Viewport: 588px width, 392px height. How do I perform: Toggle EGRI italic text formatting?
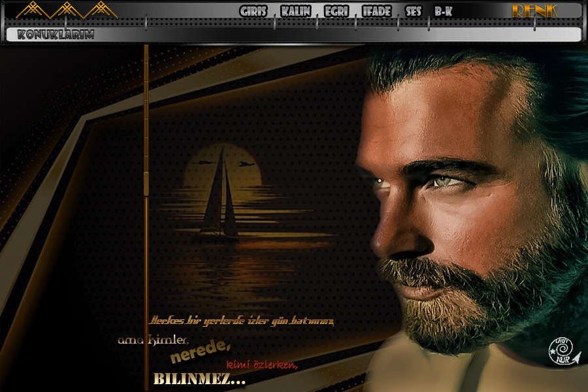click(336, 12)
